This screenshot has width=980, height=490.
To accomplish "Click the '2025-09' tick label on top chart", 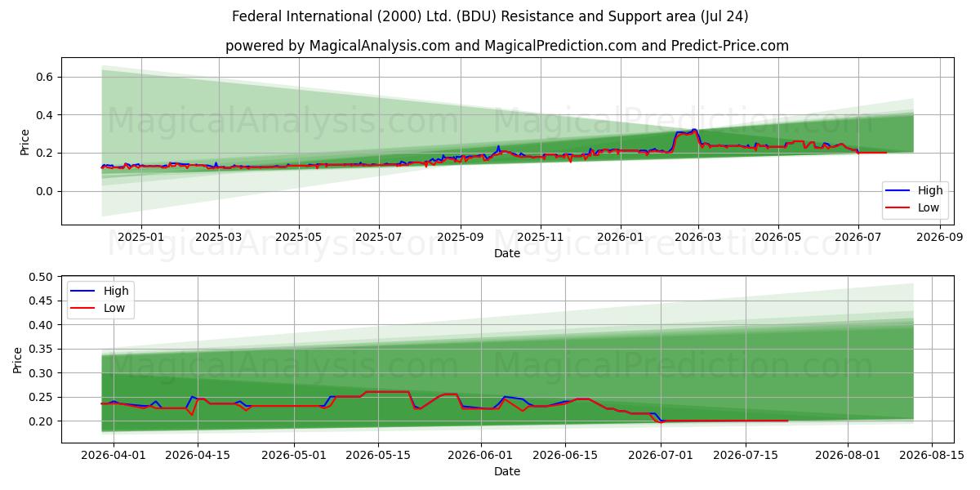I will 461,238.
